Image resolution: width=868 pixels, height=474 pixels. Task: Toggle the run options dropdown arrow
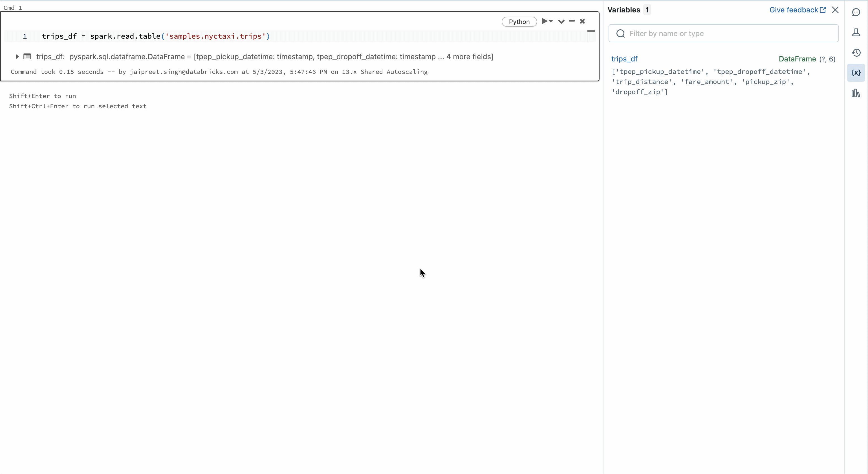click(x=551, y=22)
